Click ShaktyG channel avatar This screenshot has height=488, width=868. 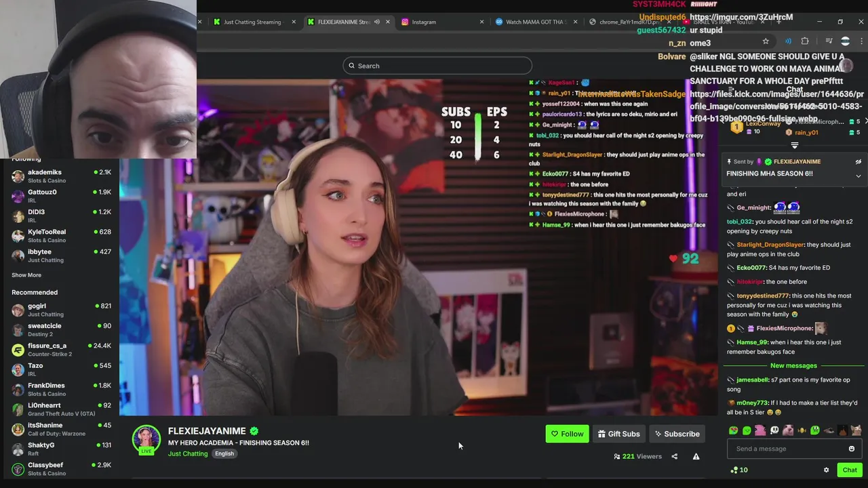pyautogui.click(x=18, y=449)
